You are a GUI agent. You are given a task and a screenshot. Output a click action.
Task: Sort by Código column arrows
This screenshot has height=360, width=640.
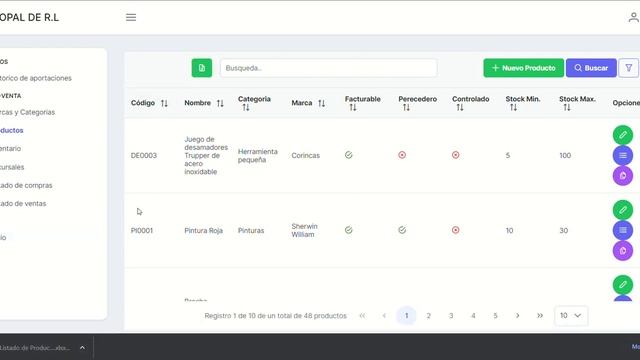[164, 103]
